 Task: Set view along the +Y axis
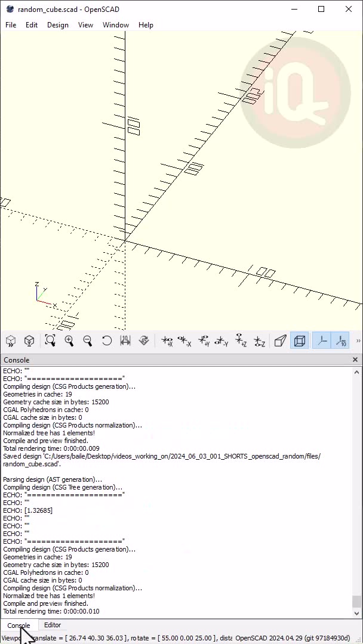click(x=204, y=341)
